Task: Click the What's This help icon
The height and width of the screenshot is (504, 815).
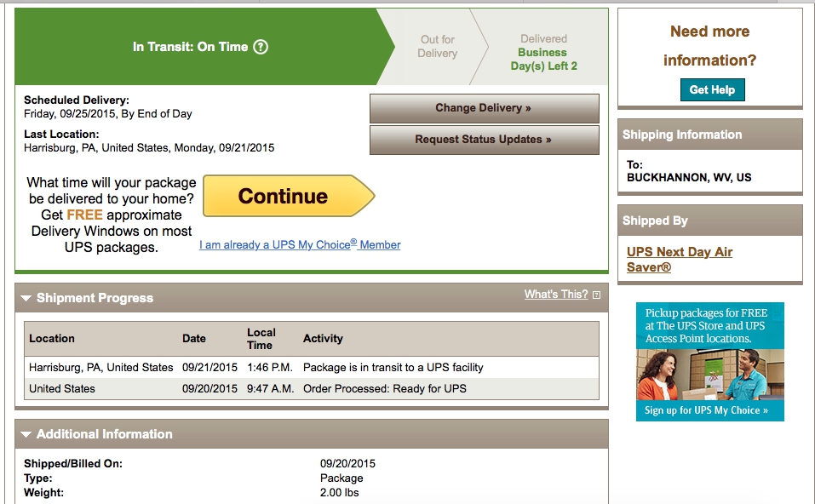Action: point(597,295)
